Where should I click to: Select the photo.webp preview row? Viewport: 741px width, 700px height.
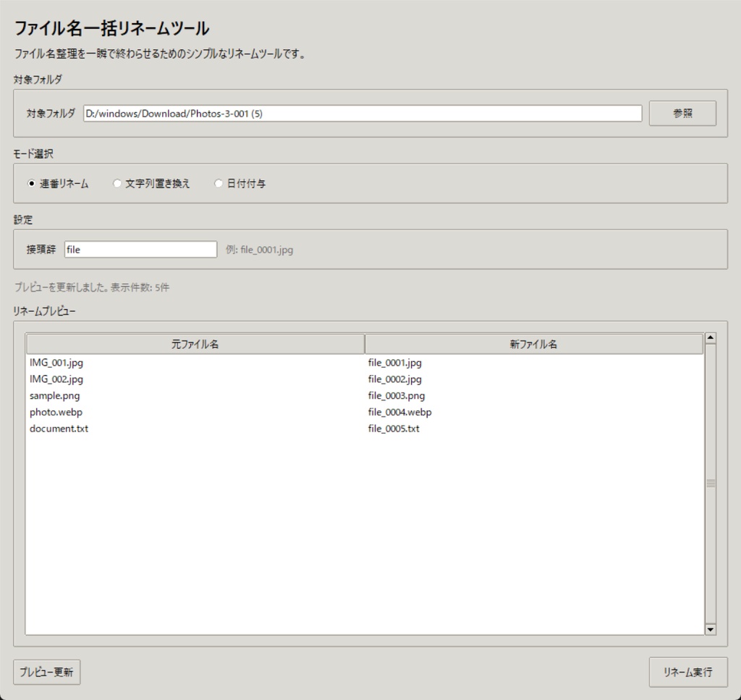pos(195,412)
